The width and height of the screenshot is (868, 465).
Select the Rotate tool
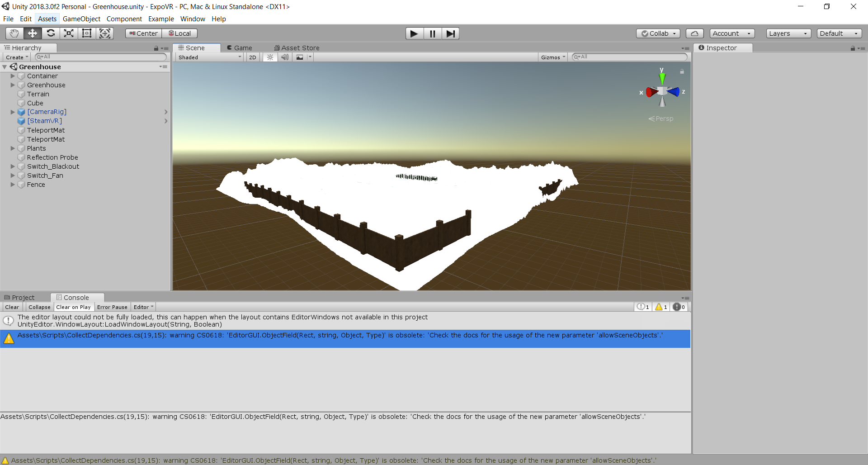(x=50, y=33)
